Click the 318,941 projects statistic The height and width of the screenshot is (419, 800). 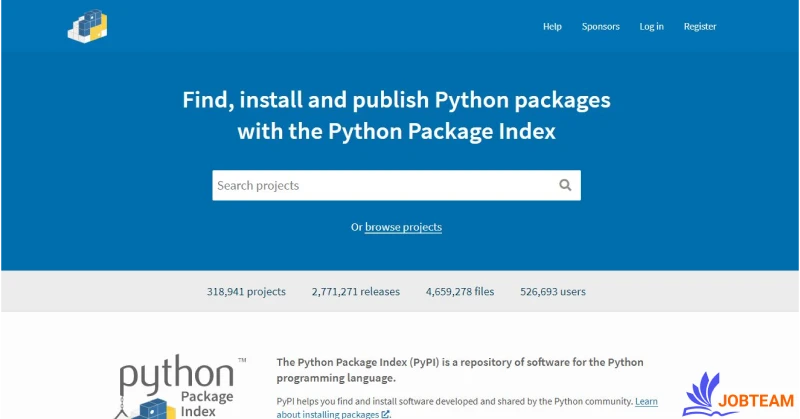[x=246, y=292]
